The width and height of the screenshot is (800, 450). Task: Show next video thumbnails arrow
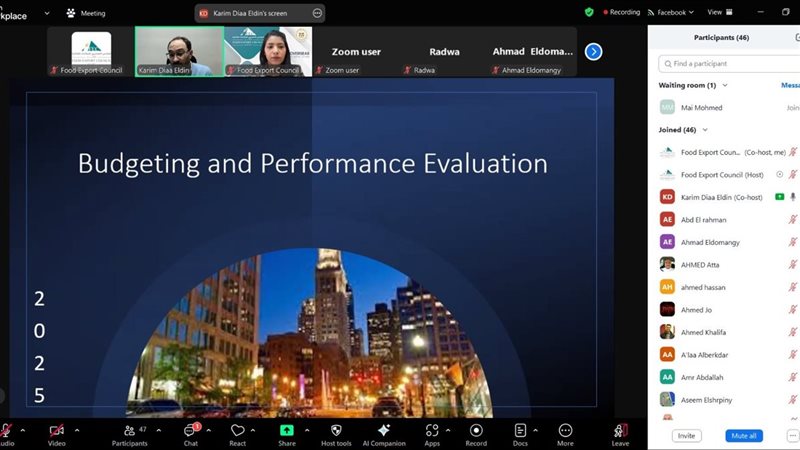(x=593, y=52)
